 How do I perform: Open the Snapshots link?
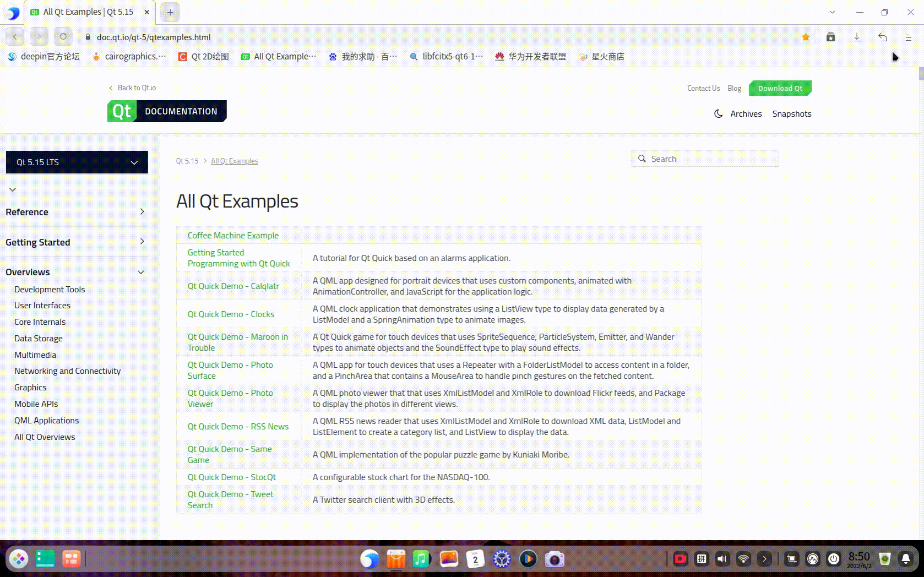(x=792, y=113)
